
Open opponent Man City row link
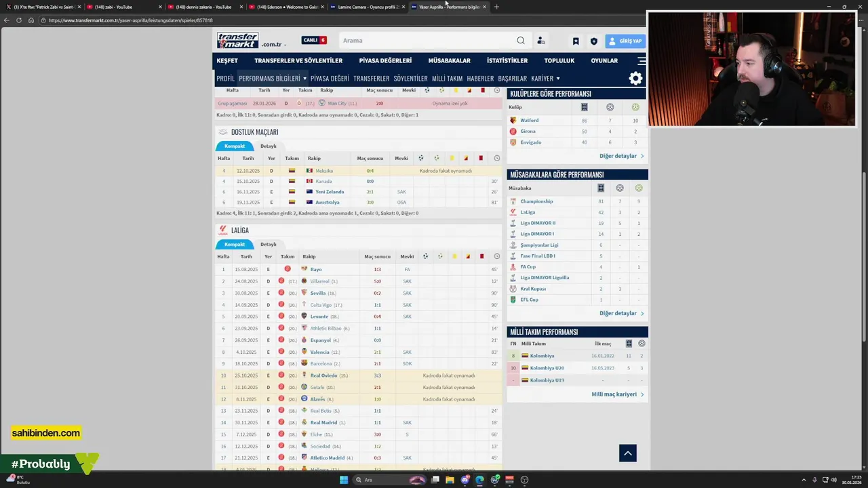point(337,104)
